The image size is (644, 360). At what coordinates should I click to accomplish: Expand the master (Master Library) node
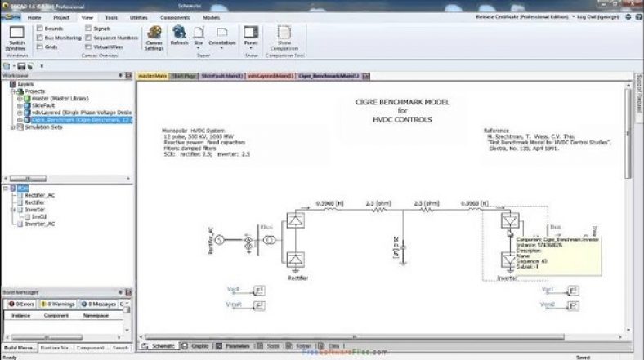coord(20,99)
